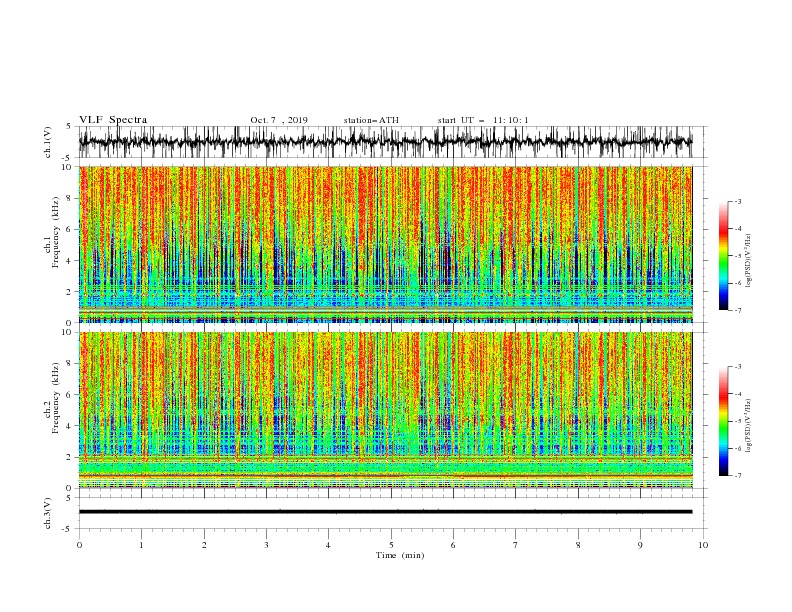The image size is (792, 612).
Task: Click time axis tick label '7'
Action: point(516,545)
